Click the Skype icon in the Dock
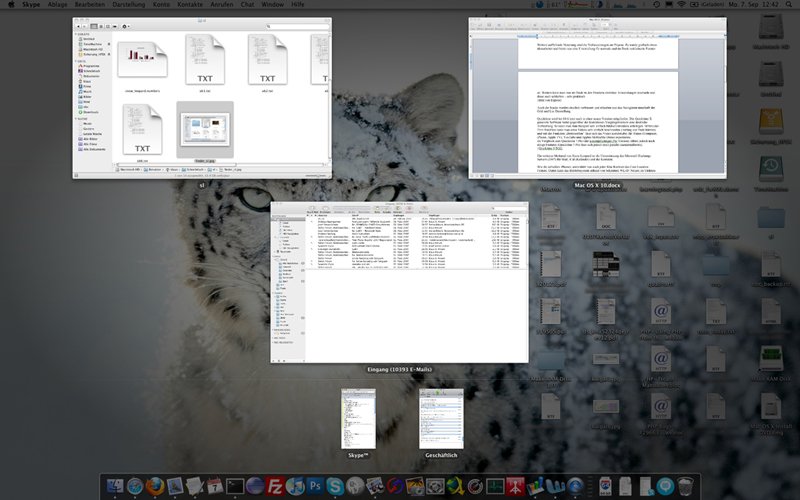Viewport: 800px width, 500px height. [x=335, y=486]
